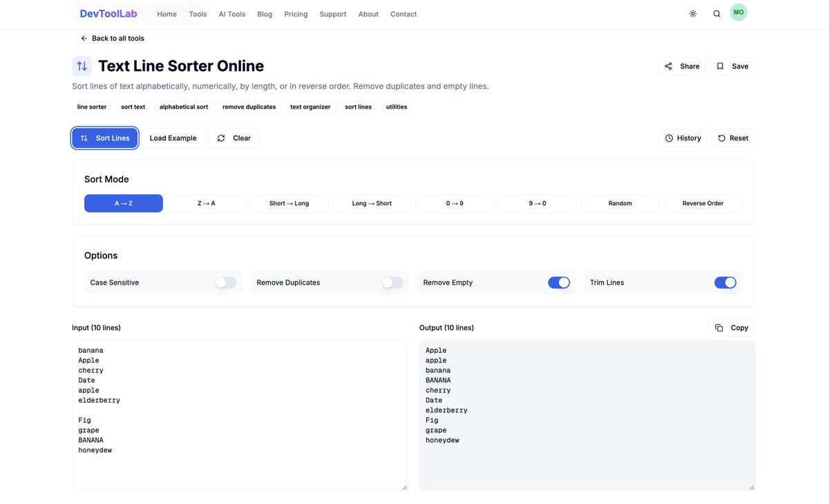829x504 pixels.
Task: Go to the About page
Action: [x=368, y=14]
